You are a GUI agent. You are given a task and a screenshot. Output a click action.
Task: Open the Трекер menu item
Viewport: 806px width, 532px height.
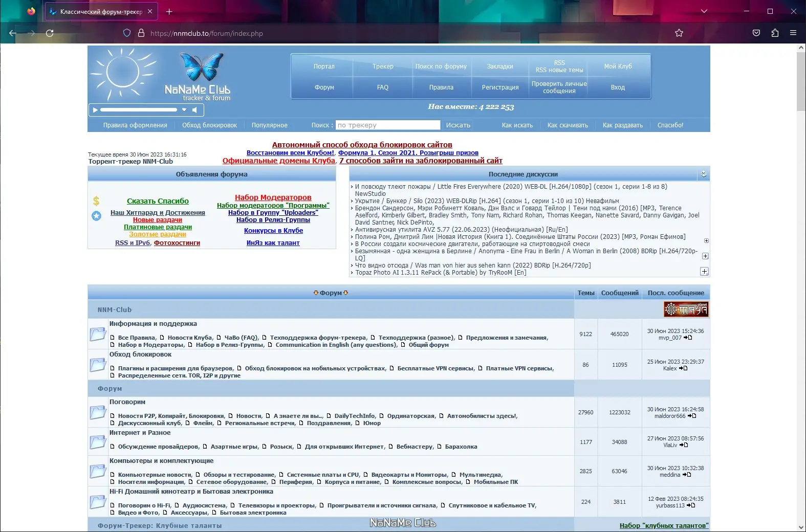383,66
